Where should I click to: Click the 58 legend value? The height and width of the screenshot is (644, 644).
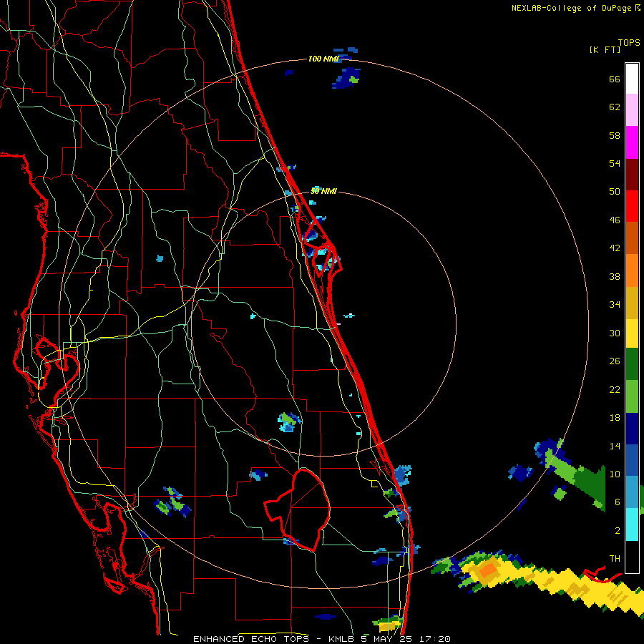pyautogui.click(x=615, y=135)
